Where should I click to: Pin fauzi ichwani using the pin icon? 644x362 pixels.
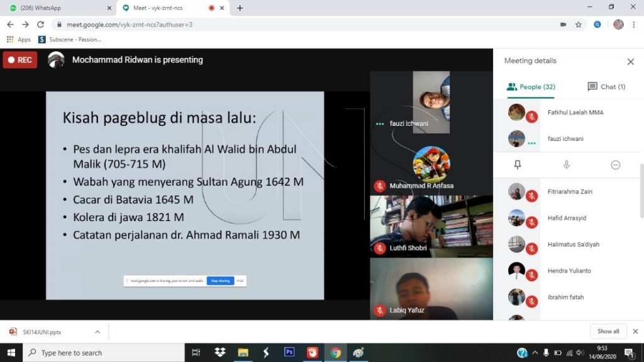(x=518, y=165)
